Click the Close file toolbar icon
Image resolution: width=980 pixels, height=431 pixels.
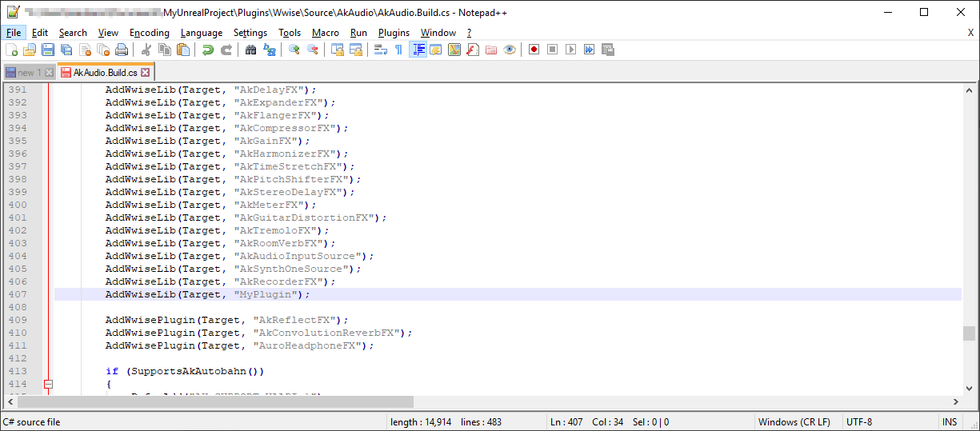coord(85,50)
